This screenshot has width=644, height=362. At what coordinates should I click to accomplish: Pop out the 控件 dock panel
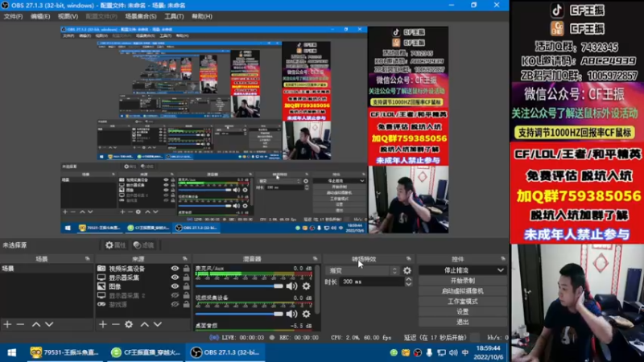pyautogui.click(x=503, y=258)
